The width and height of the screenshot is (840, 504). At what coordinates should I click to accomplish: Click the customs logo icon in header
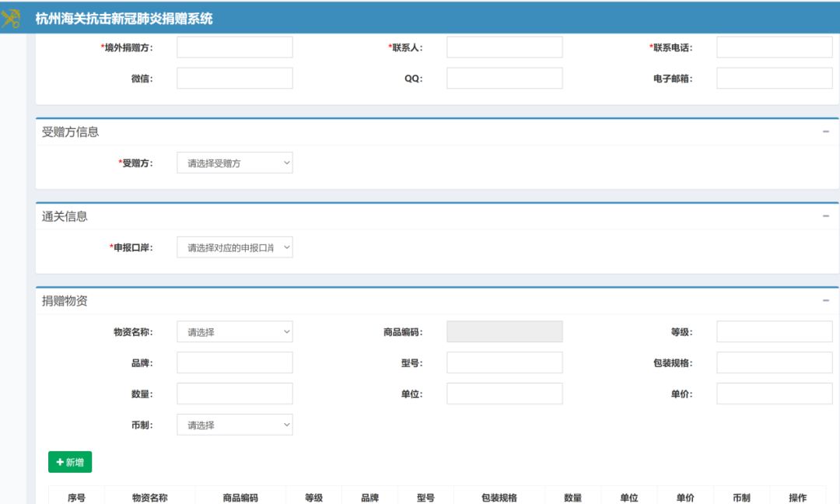coord(11,18)
